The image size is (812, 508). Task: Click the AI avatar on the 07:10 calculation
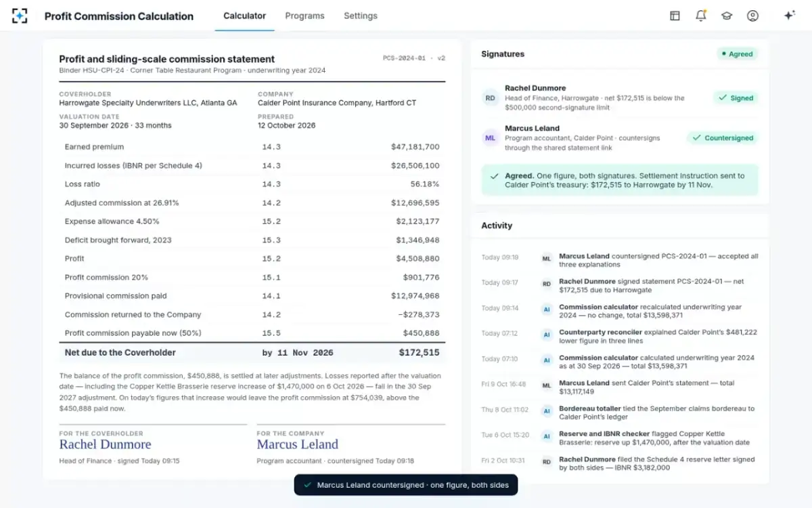coord(547,360)
